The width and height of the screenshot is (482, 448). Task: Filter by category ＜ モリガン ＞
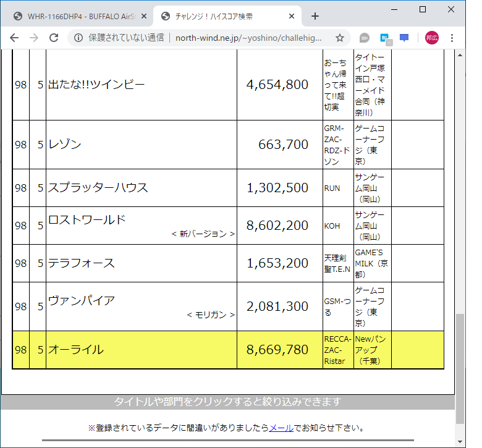click(x=211, y=315)
